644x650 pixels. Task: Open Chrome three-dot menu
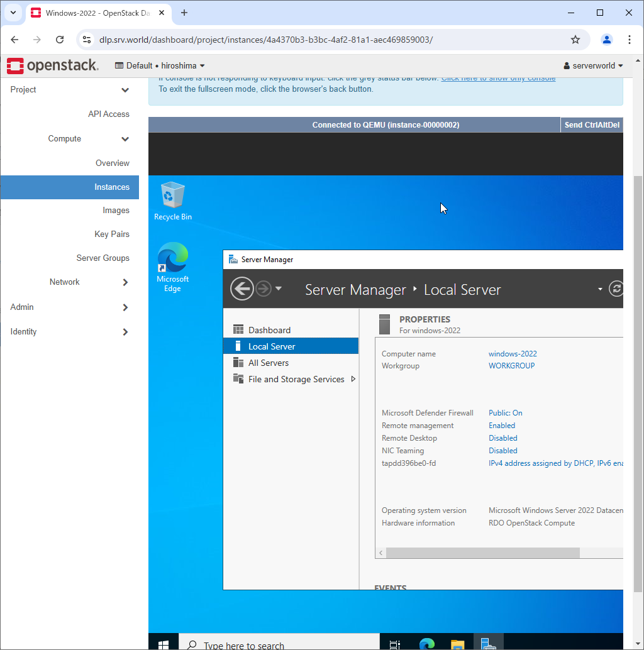tap(629, 40)
